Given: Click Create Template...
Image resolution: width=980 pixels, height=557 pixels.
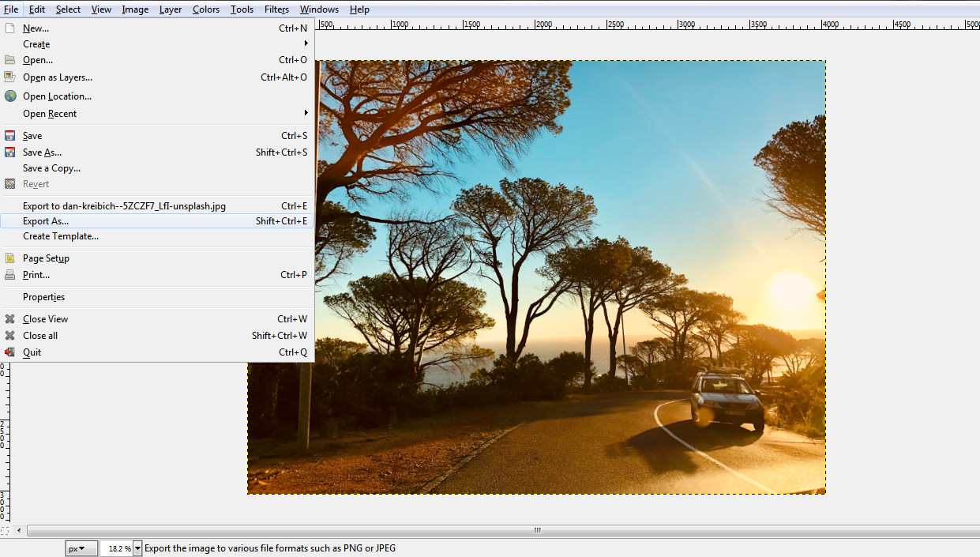Looking at the screenshot, I should 61,236.
